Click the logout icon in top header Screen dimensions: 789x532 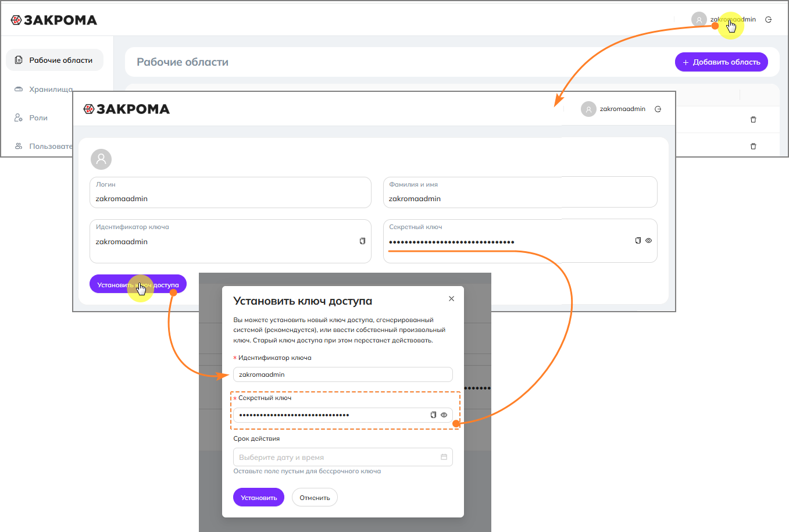click(x=768, y=20)
